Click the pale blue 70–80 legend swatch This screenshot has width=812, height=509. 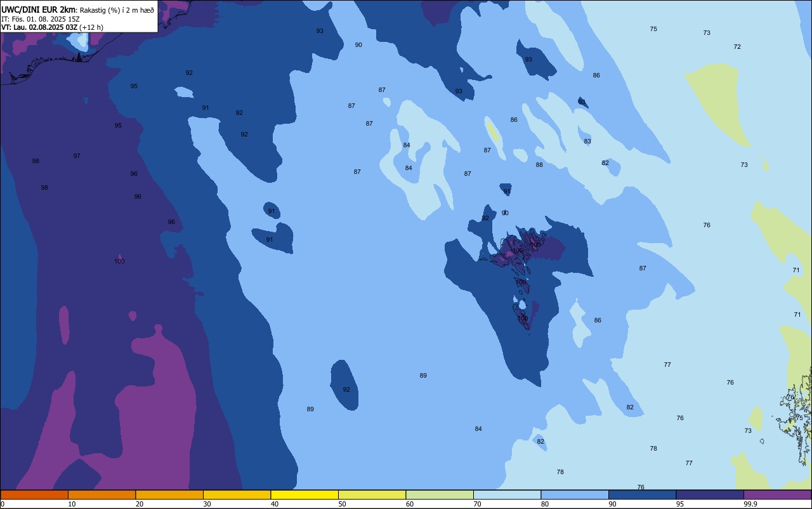point(507,494)
